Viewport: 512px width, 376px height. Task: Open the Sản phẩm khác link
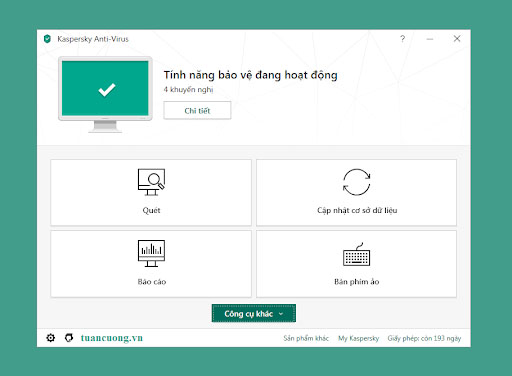click(x=306, y=338)
